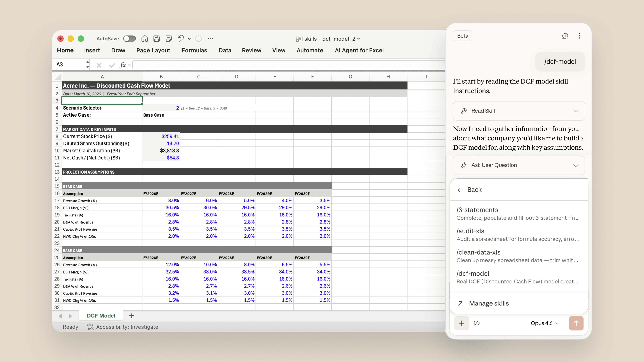Switch to the Formulas ribbon tab
644x362 pixels.
coord(194,50)
